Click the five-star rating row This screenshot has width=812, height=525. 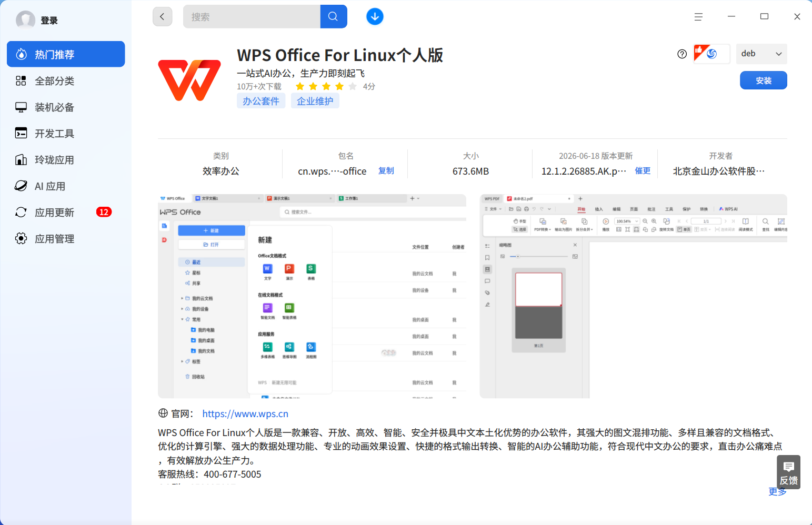pos(326,86)
